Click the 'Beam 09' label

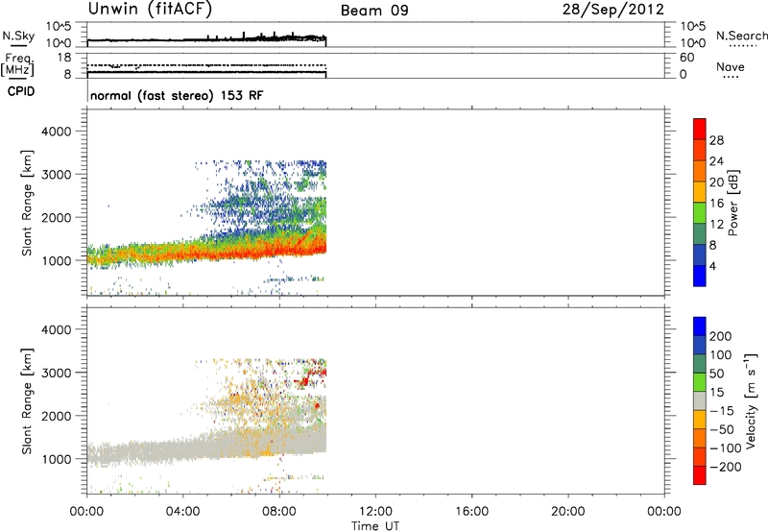[374, 11]
